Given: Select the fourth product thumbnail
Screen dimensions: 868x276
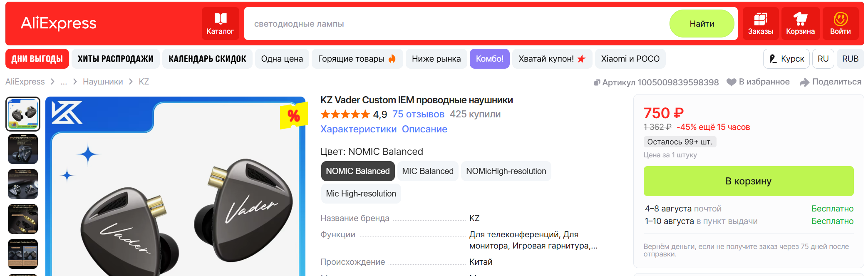Looking at the screenshot, I should 23,219.
